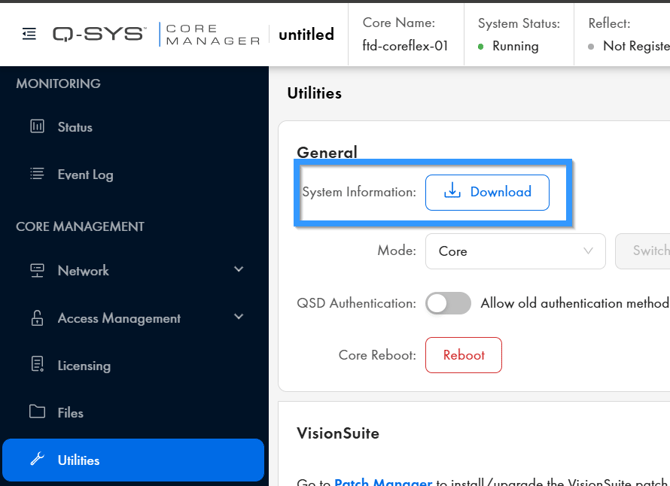The height and width of the screenshot is (486, 670).
Task: Expand the Access Management submenu chevron
Action: [x=239, y=317]
